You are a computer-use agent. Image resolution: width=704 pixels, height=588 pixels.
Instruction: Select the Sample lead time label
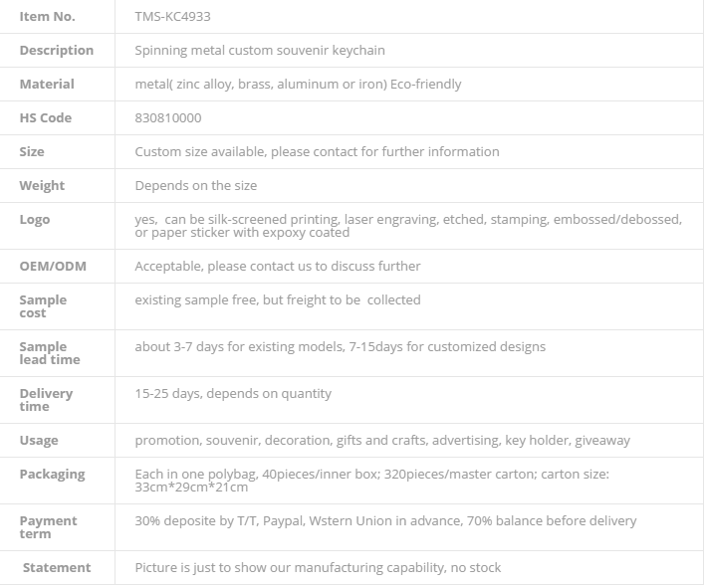[50, 353]
